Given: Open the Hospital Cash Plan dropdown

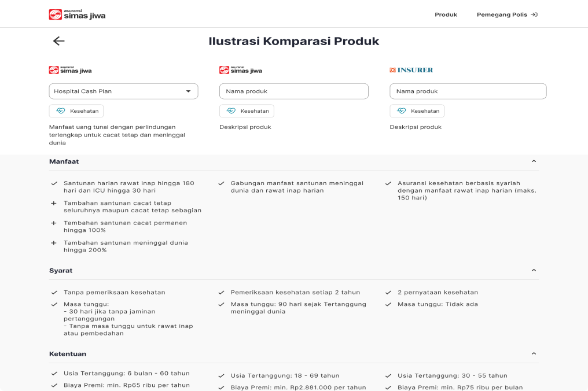Looking at the screenshot, I should coord(123,91).
